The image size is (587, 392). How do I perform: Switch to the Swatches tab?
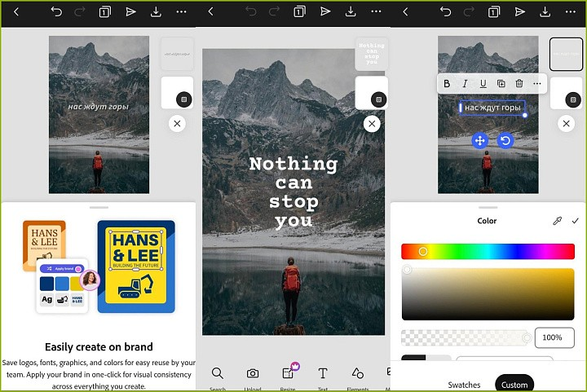[x=465, y=385]
